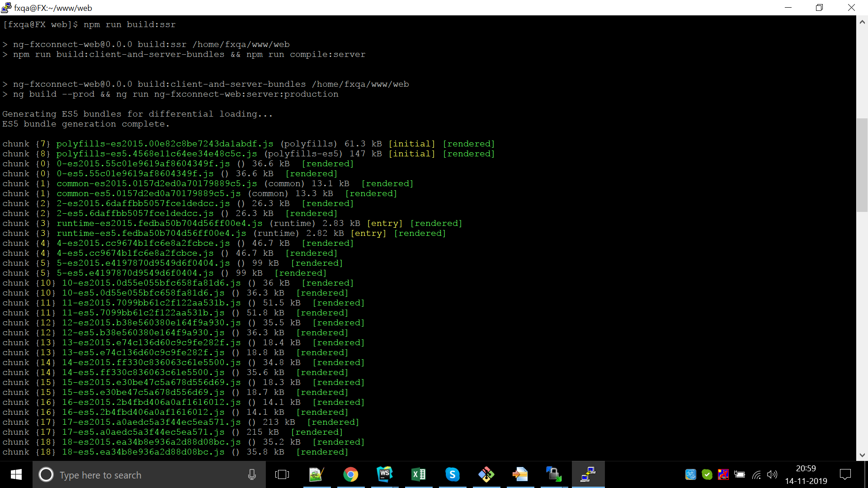Open WebStorm from the taskbar
The height and width of the screenshot is (488, 868).
tap(384, 474)
